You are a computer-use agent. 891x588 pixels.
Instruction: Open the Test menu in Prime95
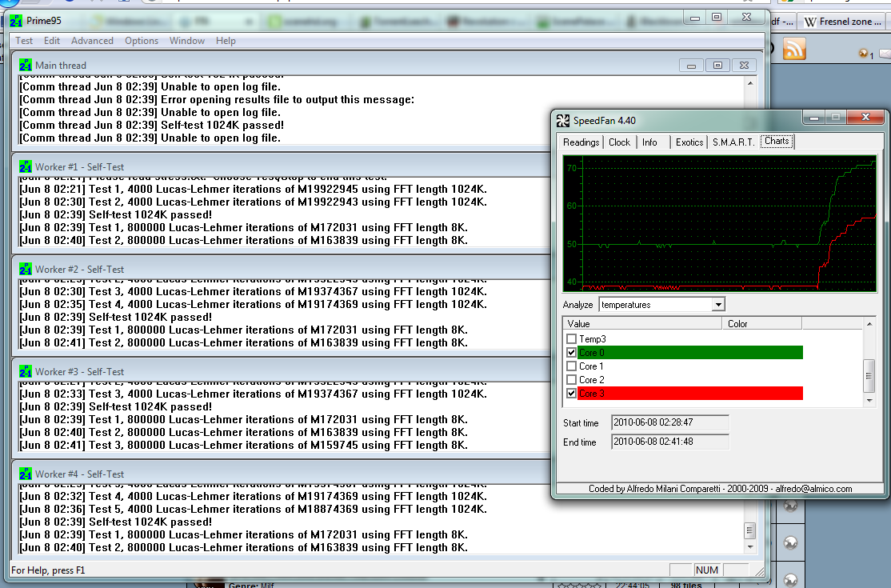(24, 41)
